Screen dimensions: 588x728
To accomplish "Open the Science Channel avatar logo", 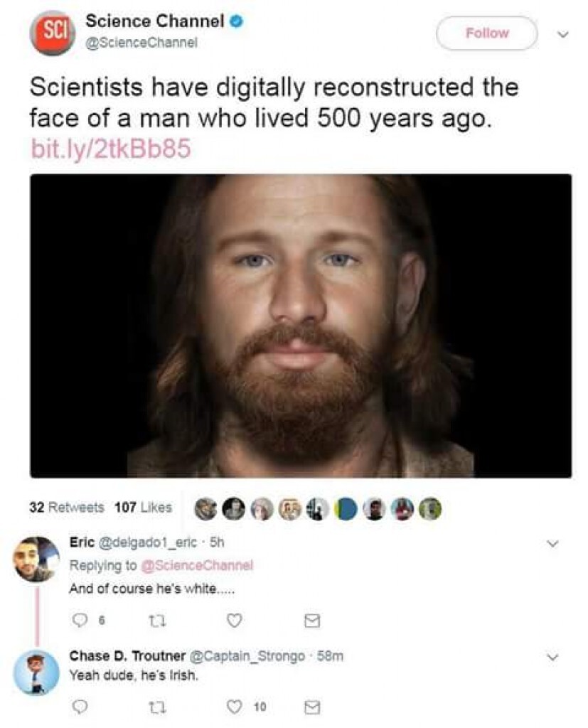I will point(52,33).
